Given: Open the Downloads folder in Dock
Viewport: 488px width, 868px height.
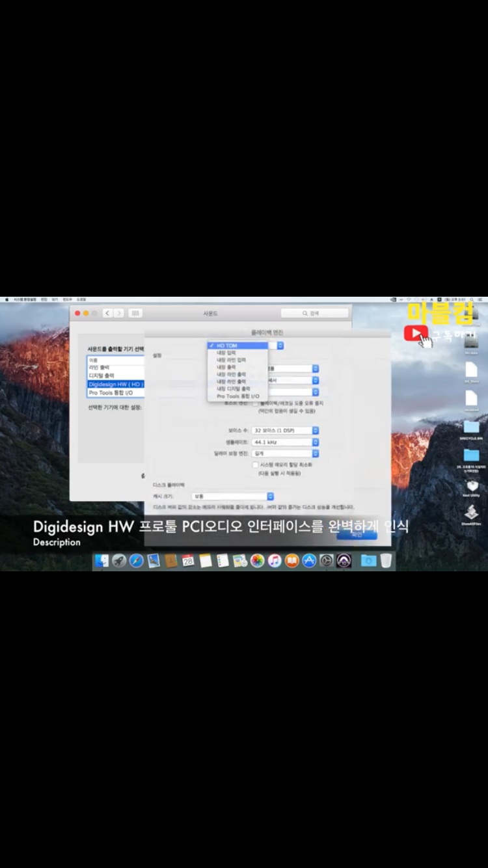Looking at the screenshot, I should pos(369,561).
